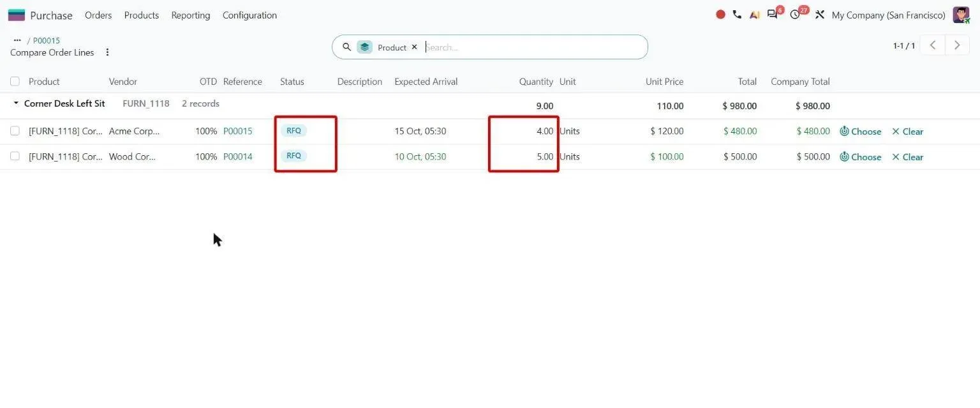Screen dimensions: 980x408
Task: Click the 15 Oct, 05:30 arrival cell
Action: (x=420, y=131)
